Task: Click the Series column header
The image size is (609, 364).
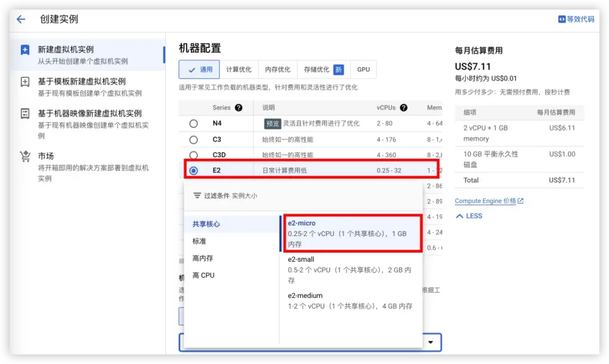Action: tap(221, 108)
